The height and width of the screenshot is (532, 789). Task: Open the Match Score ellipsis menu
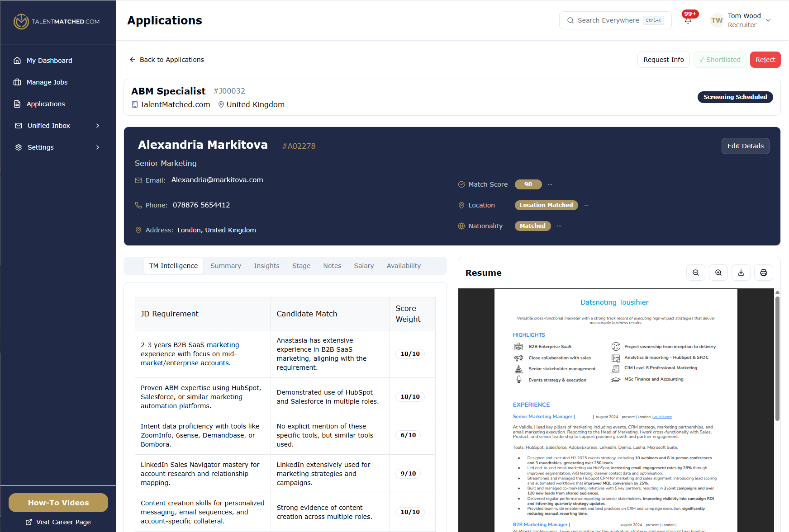550,184
